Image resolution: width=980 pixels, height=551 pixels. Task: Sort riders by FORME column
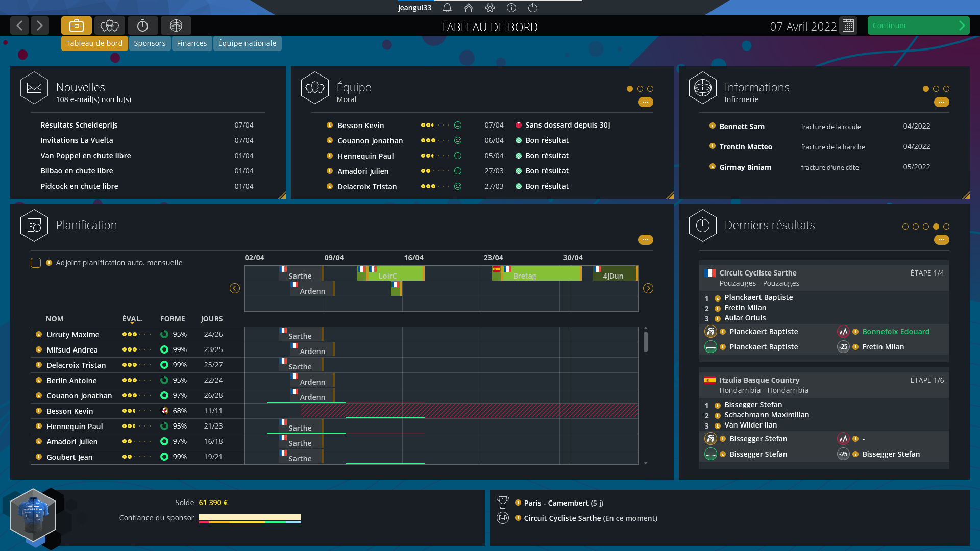173,319
